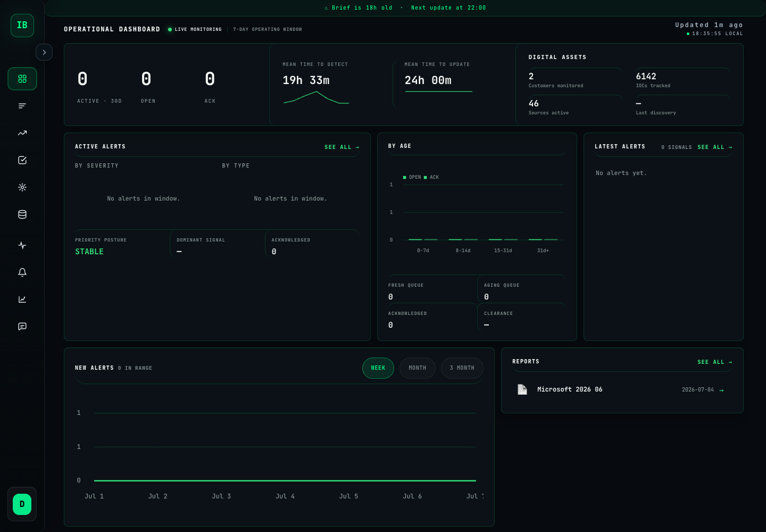Click the Customers monitored card

575,80
